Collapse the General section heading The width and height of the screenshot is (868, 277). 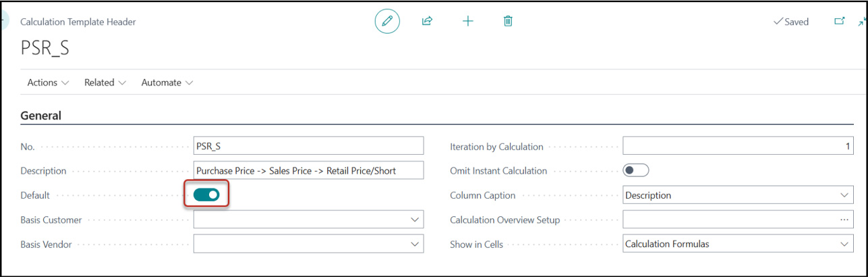41,116
